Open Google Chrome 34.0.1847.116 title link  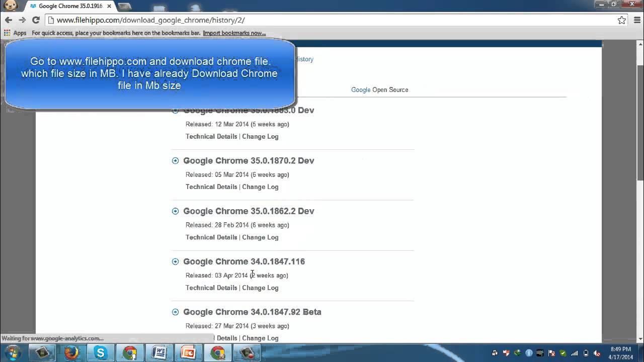pyautogui.click(x=244, y=261)
